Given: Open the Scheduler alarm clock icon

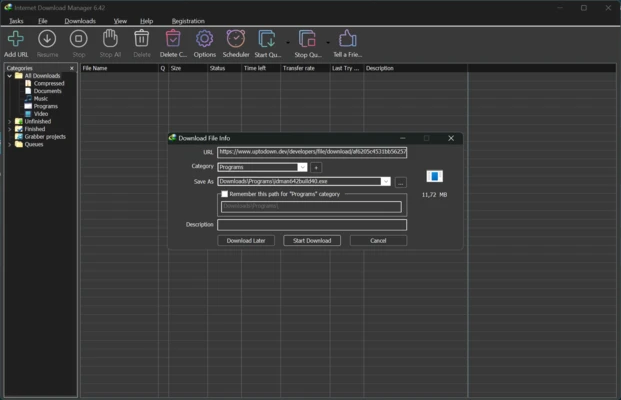Looking at the screenshot, I should 236,39.
